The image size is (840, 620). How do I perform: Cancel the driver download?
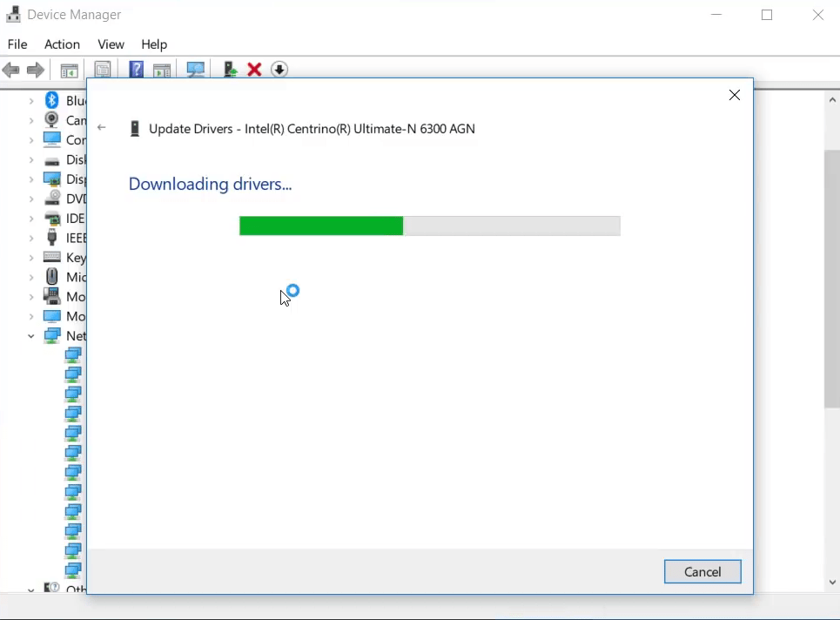coord(702,572)
